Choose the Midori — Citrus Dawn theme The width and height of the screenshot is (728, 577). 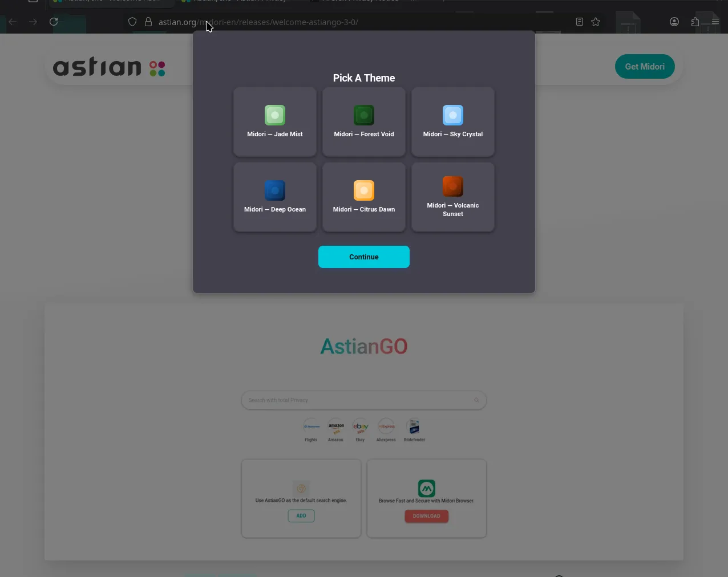364,197
